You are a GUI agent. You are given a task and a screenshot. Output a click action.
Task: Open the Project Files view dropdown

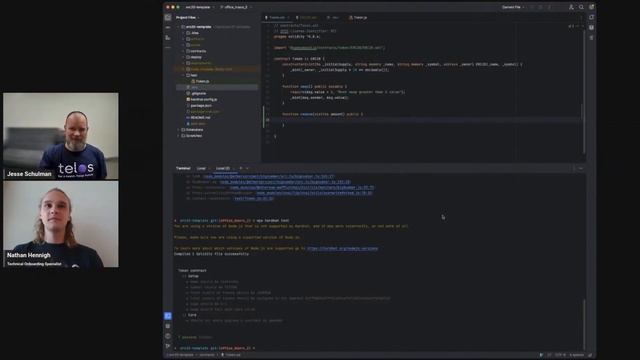click(188, 18)
